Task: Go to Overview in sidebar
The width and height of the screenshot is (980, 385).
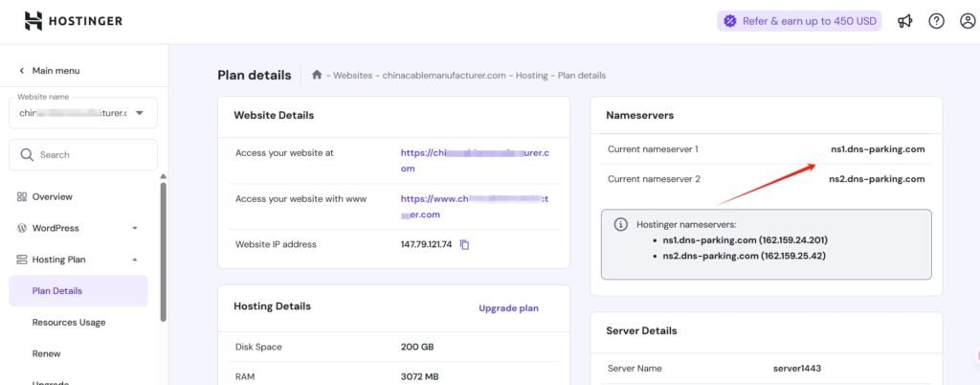Action: tap(53, 196)
